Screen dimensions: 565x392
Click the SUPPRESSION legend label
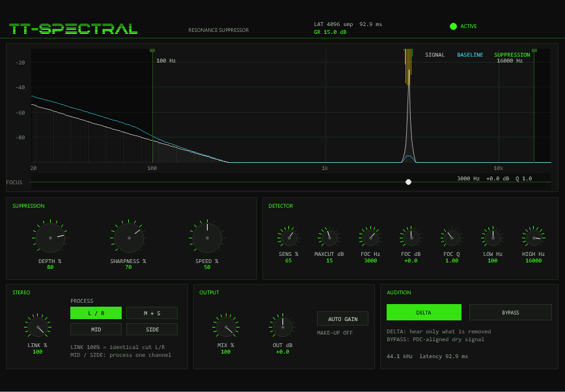512,55
